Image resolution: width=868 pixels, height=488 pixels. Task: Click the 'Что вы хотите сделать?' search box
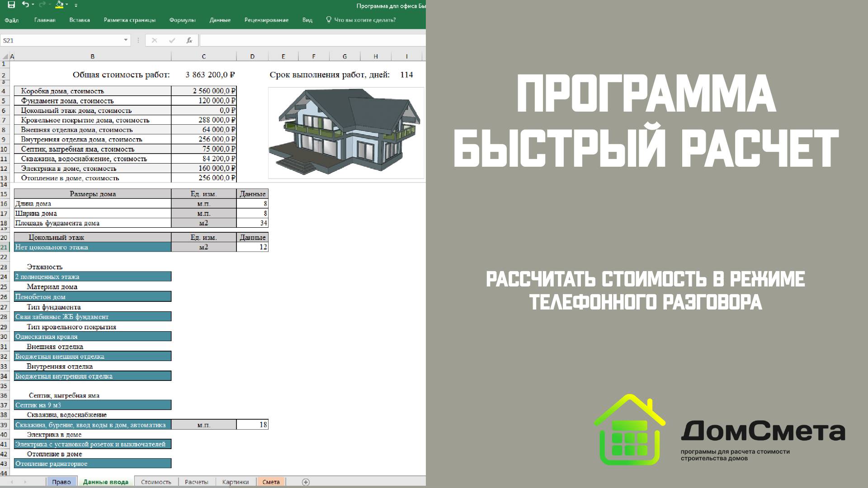364,20
